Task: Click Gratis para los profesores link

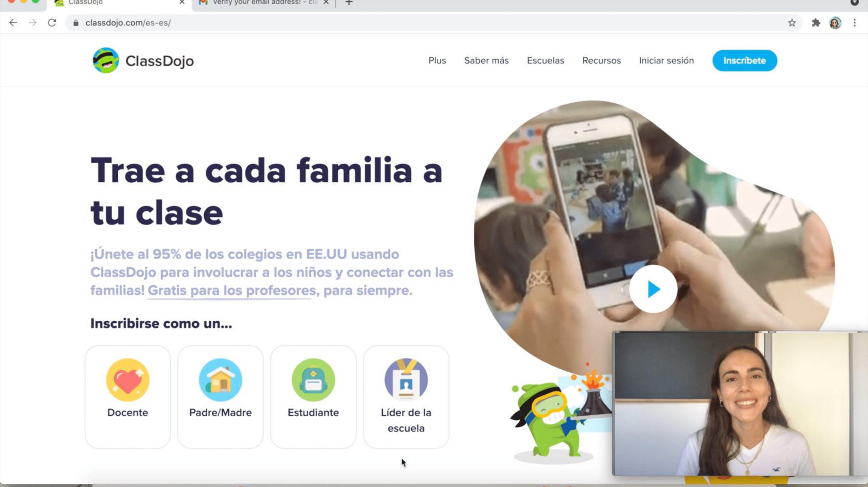Action: [231, 291]
